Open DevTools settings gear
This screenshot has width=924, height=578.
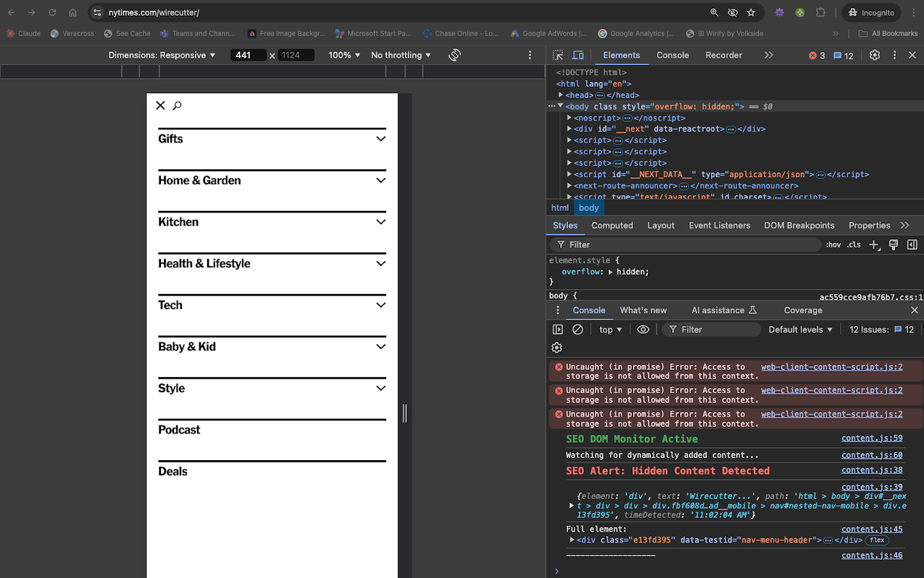tap(874, 56)
